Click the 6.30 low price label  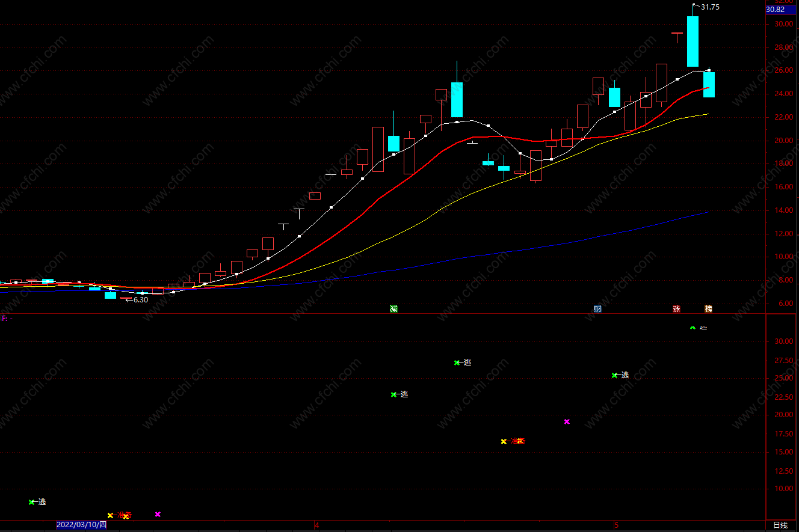[x=140, y=300]
